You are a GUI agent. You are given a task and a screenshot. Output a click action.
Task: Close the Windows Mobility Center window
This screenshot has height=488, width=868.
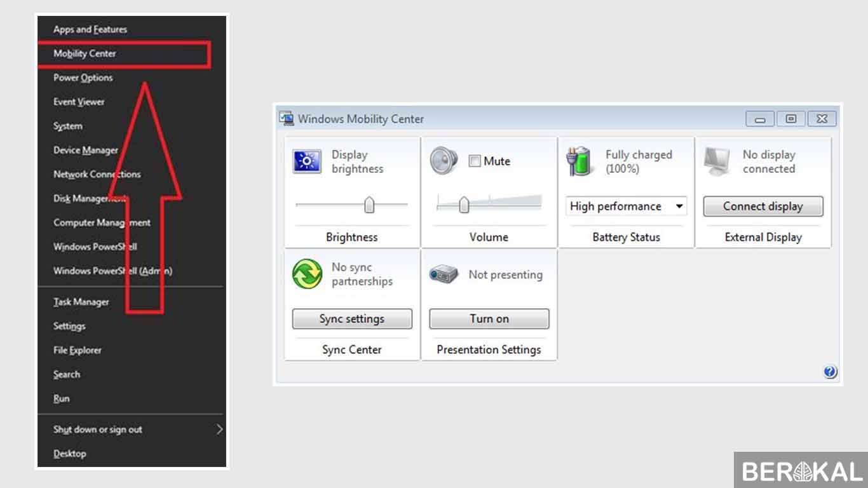coord(822,119)
